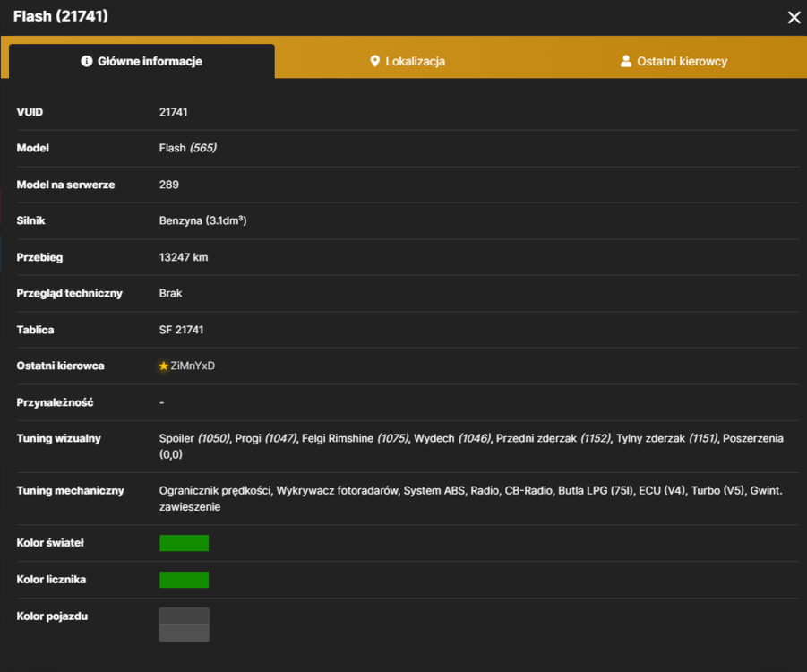
Task: Click the Tuning mechaniczny label
Action: 70,491
